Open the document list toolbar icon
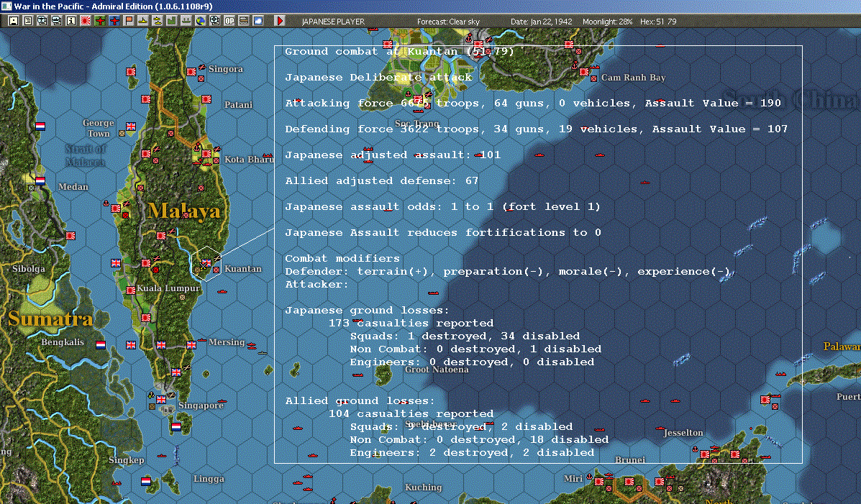This screenshot has height=504, width=861. (28, 21)
